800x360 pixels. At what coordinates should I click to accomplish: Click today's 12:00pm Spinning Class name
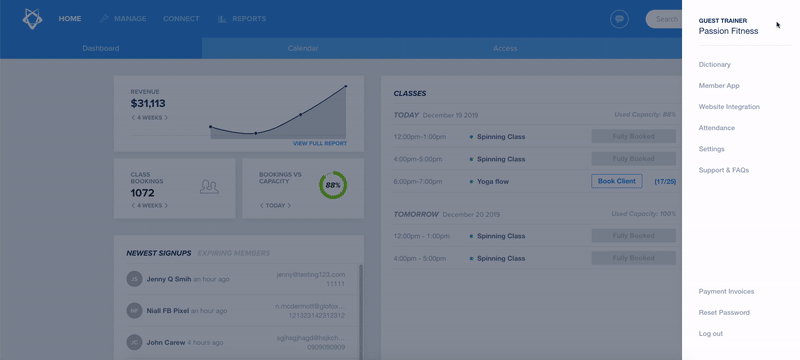(x=501, y=137)
